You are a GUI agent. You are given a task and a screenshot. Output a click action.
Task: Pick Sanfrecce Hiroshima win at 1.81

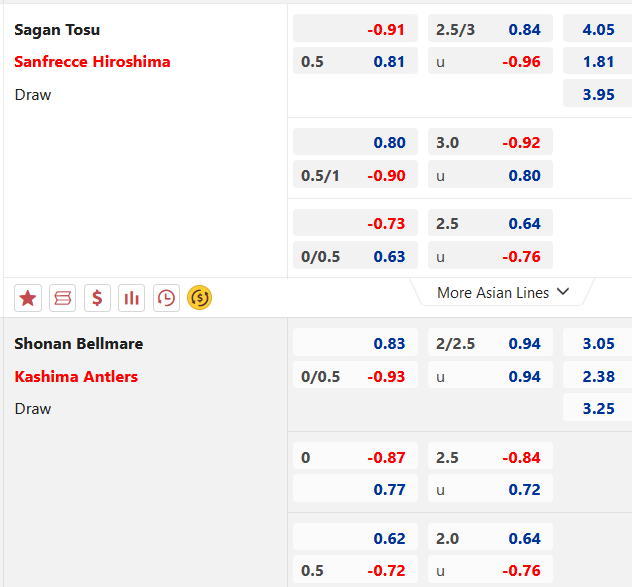(x=598, y=61)
